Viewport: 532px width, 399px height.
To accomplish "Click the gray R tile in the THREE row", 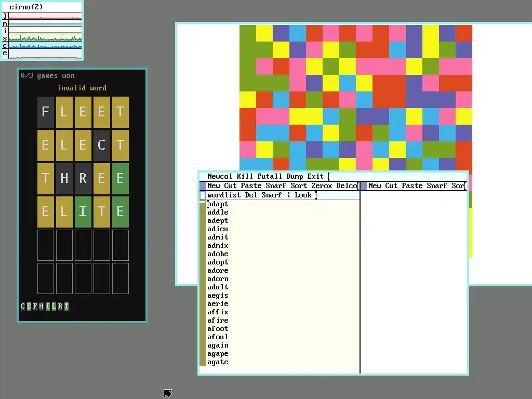I will coord(83,179).
